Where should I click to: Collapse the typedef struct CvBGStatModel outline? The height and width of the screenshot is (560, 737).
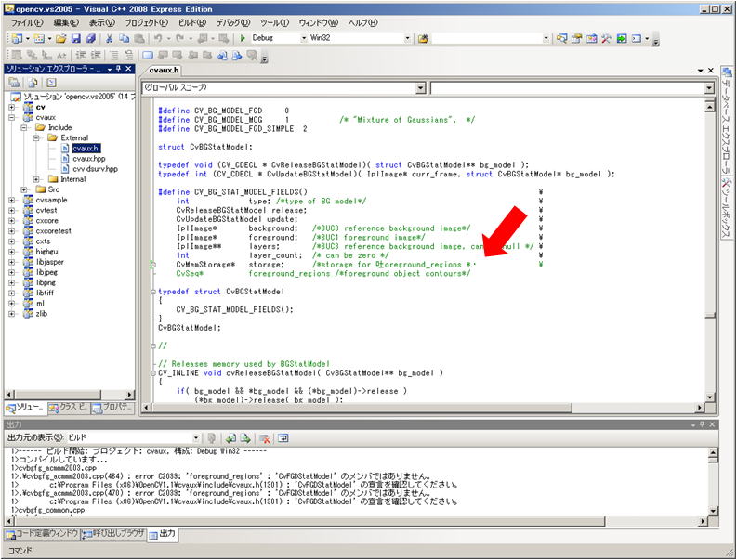click(x=153, y=292)
